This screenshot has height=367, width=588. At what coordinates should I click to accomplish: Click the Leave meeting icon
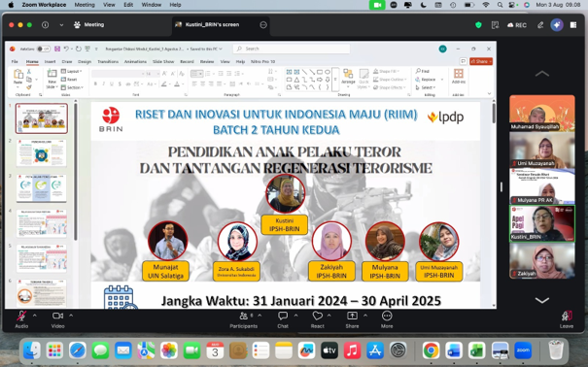(567, 317)
